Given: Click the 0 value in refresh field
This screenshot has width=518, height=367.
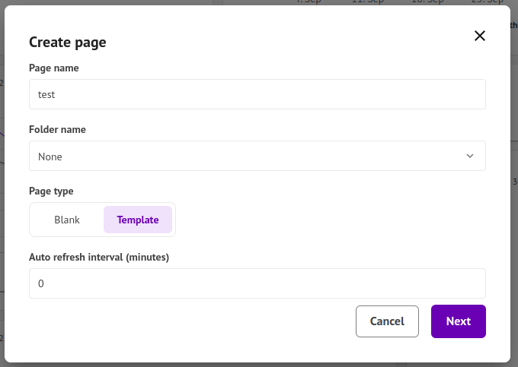Looking at the screenshot, I should tap(41, 283).
